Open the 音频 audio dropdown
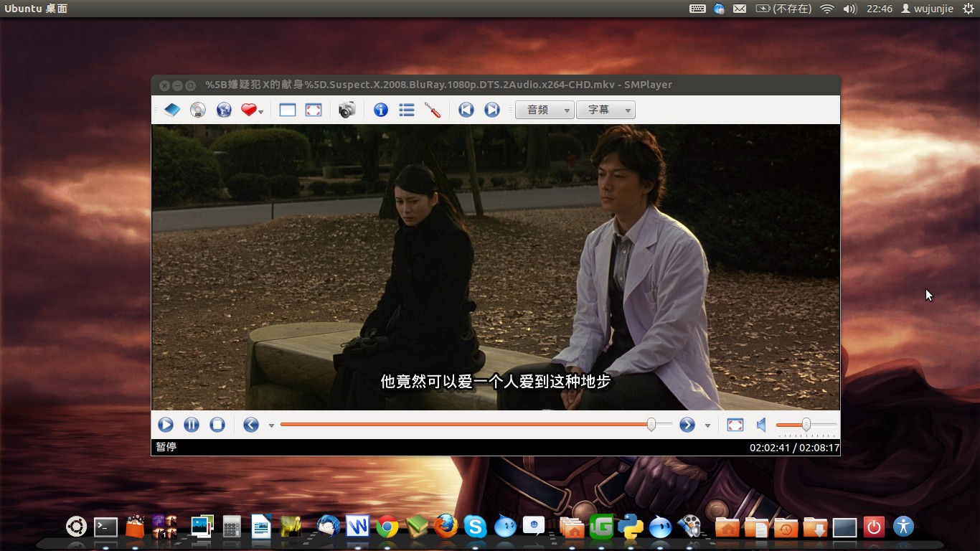The width and height of the screenshot is (980, 551). pos(545,110)
